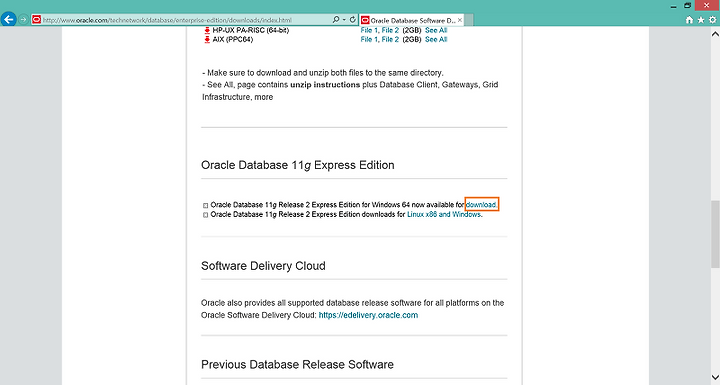Open See All link for HP-UX PA-RISC

[x=436, y=30]
